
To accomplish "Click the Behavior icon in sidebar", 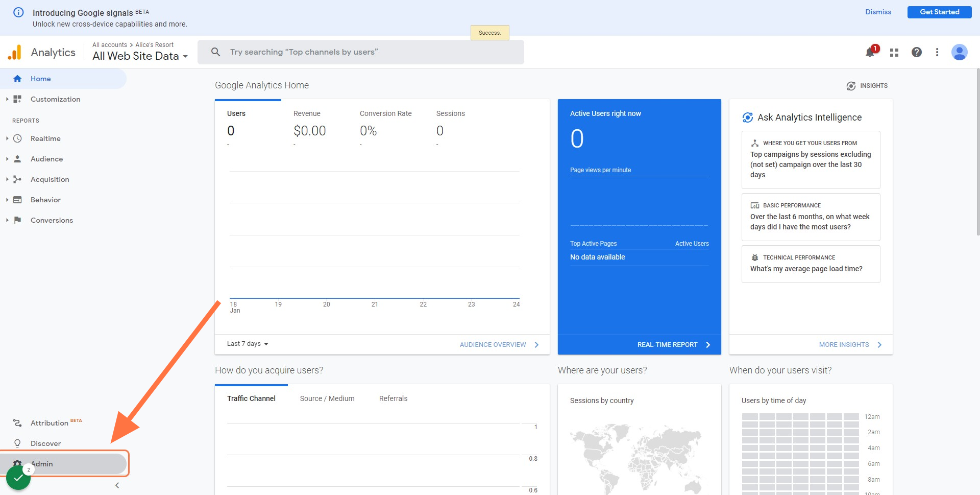I will (x=17, y=200).
